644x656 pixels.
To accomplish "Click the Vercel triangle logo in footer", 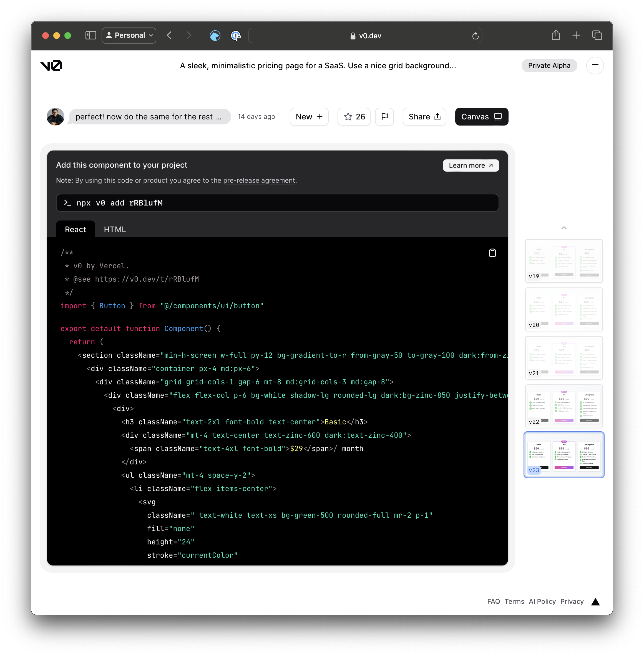I will (595, 602).
